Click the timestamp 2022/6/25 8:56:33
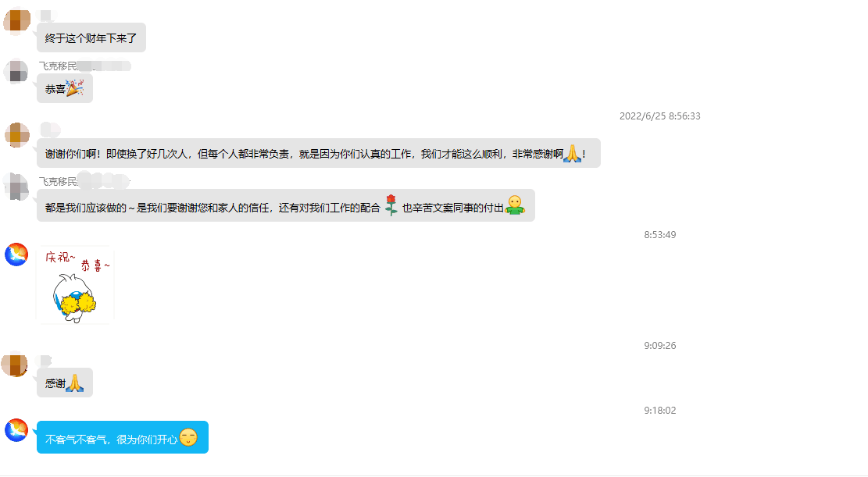The width and height of the screenshot is (868, 477). [x=659, y=116]
